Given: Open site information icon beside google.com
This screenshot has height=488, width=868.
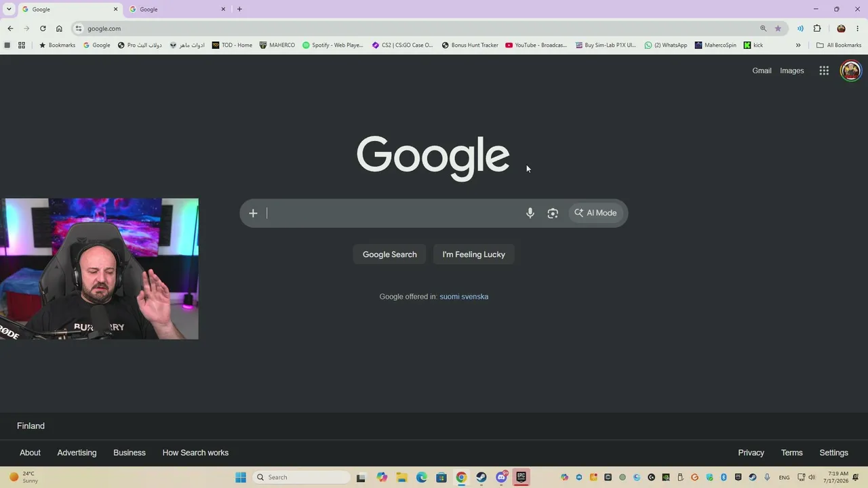Looking at the screenshot, I should point(79,28).
